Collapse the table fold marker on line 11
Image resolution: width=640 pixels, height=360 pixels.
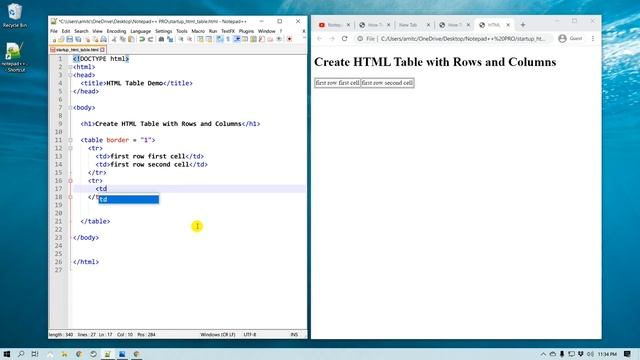click(70, 140)
